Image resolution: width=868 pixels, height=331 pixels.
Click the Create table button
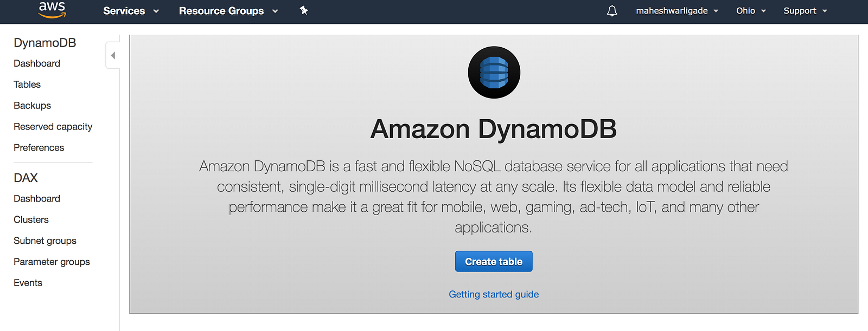[494, 262]
